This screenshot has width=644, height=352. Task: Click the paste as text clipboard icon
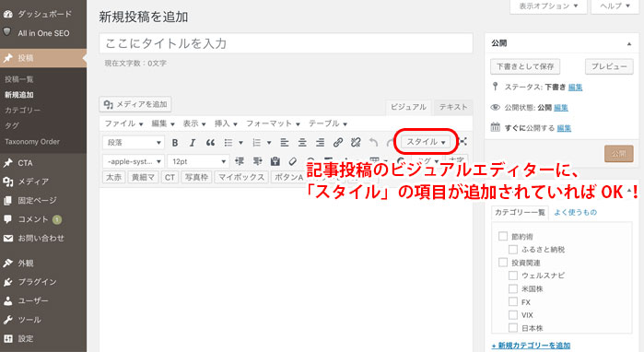click(x=275, y=161)
